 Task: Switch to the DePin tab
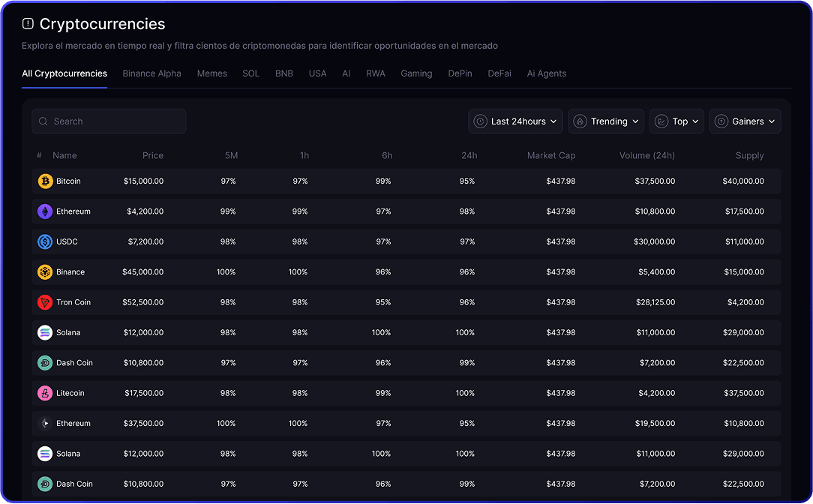point(460,73)
